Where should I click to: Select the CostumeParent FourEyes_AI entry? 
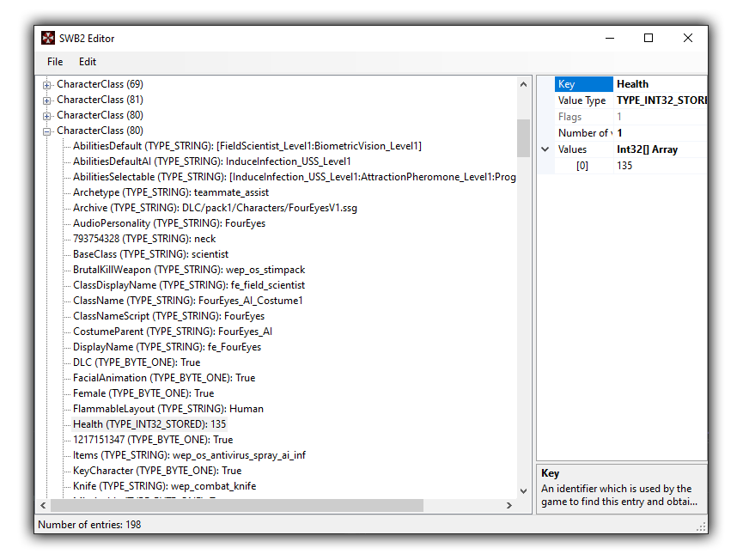click(173, 332)
